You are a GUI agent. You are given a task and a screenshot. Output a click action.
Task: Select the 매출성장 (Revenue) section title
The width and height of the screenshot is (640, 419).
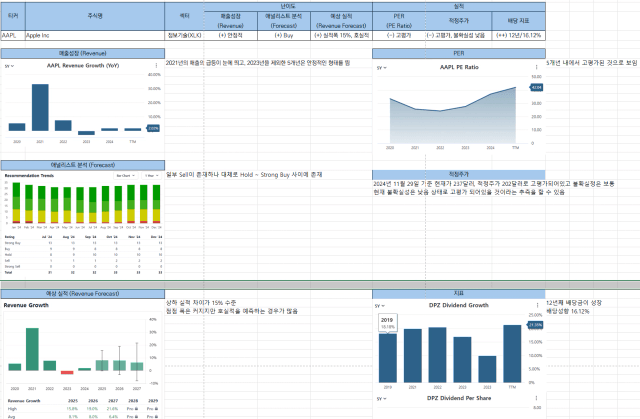pos(82,53)
